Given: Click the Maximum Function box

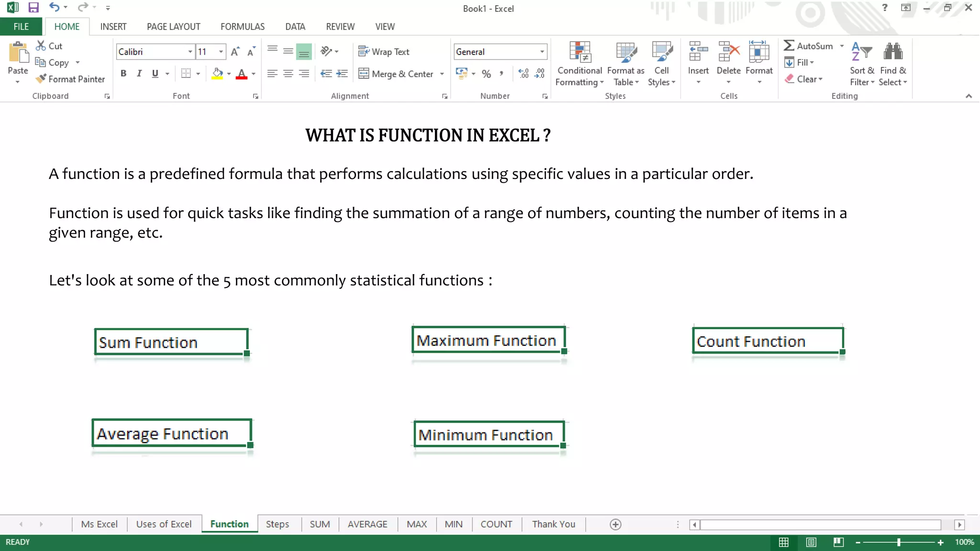Looking at the screenshot, I should pos(489,340).
